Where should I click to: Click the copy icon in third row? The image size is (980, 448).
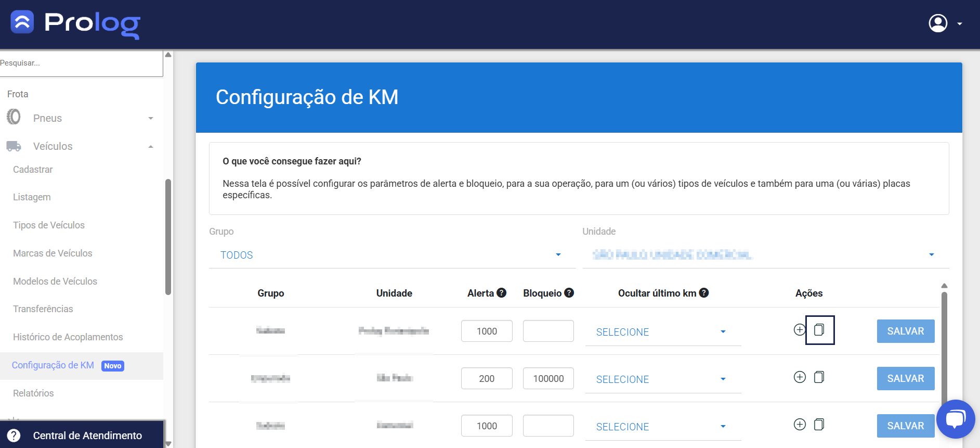(x=819, y=425)
